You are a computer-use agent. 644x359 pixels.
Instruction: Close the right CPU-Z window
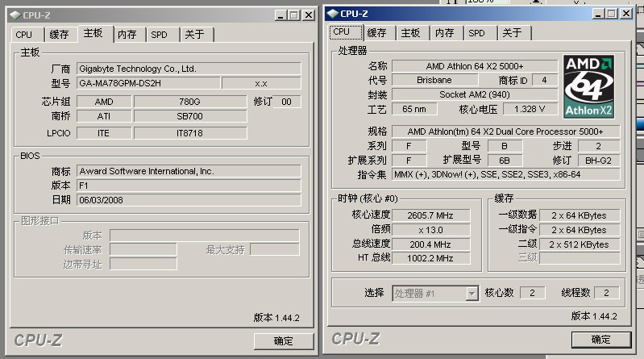pos(626,14)
